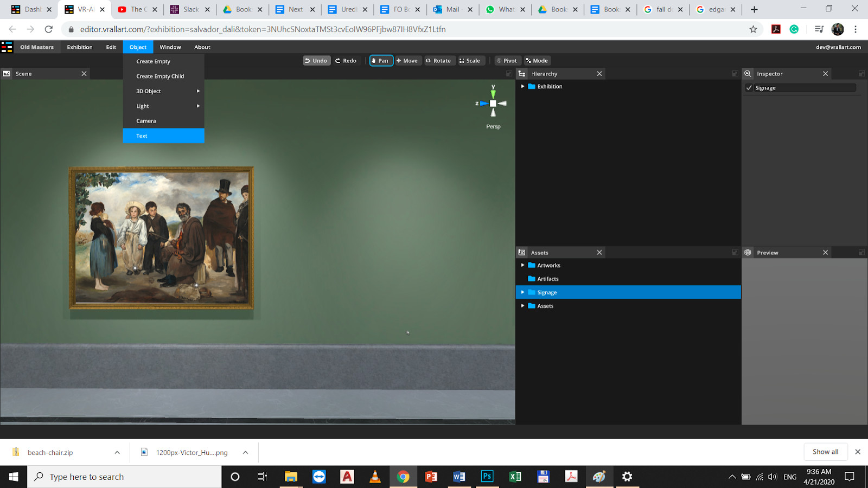Click the dev@vrallart.com account label
Viewport: 868px width, 488px height.
838,47
